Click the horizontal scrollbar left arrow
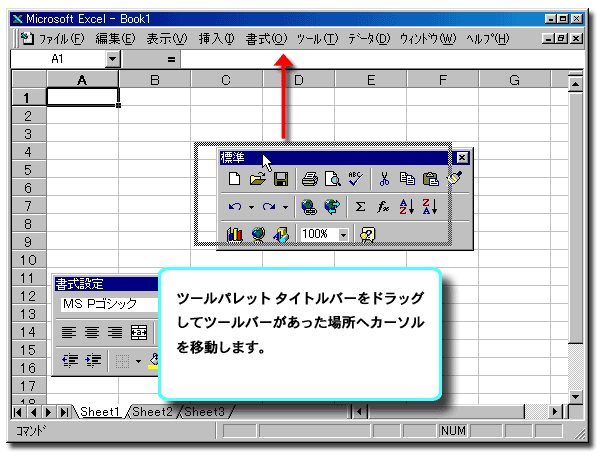The image size is (600, 456). 359,412
